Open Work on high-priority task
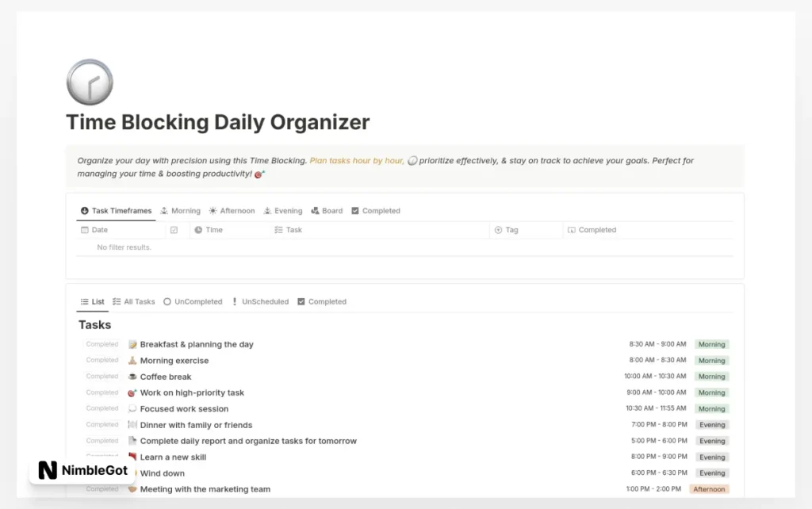Screen dimensions: 812x509 pyautogui.click(x=192, y=392)
